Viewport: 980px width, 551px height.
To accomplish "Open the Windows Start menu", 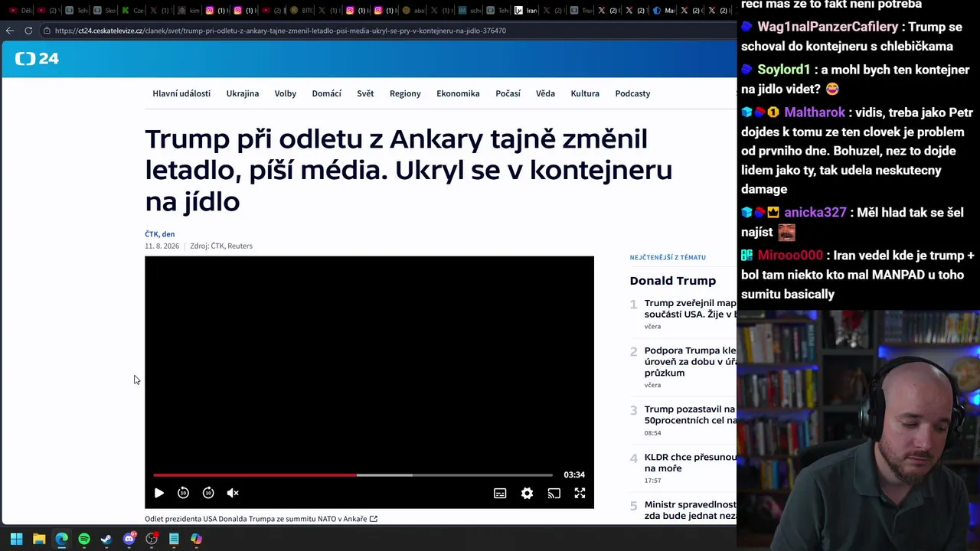I will tap(16, 539).
